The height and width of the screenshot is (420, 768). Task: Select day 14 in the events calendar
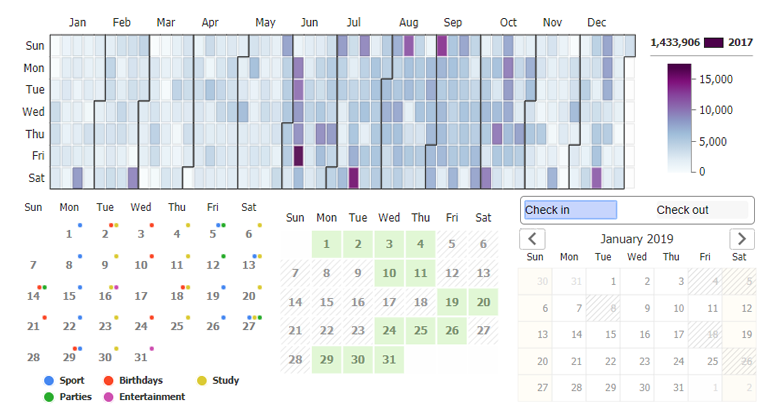[x=33, y=296]
